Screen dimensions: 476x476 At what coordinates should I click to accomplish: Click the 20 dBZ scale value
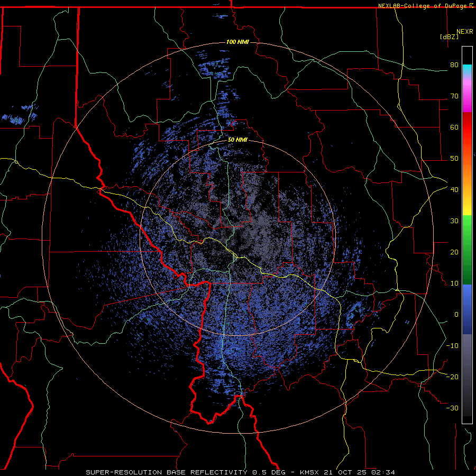pyautogui.click(x=454, y=252)
